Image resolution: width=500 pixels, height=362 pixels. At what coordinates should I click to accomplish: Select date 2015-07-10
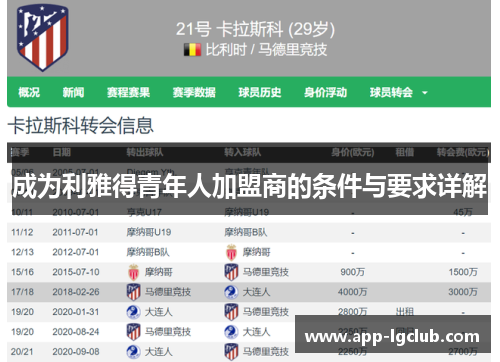tap(76, 272)
